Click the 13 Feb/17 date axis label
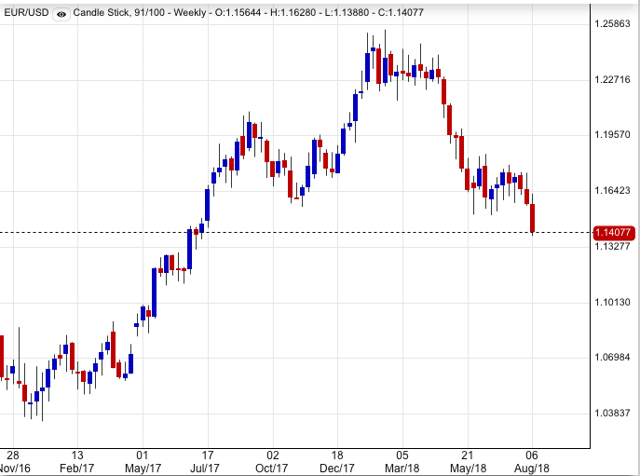 click(77, 462)
